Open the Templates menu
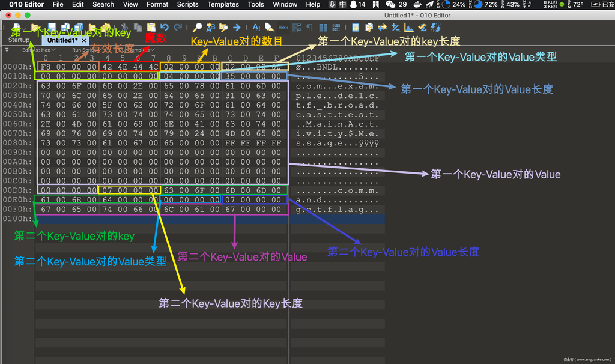 click(x=223, y=4)
